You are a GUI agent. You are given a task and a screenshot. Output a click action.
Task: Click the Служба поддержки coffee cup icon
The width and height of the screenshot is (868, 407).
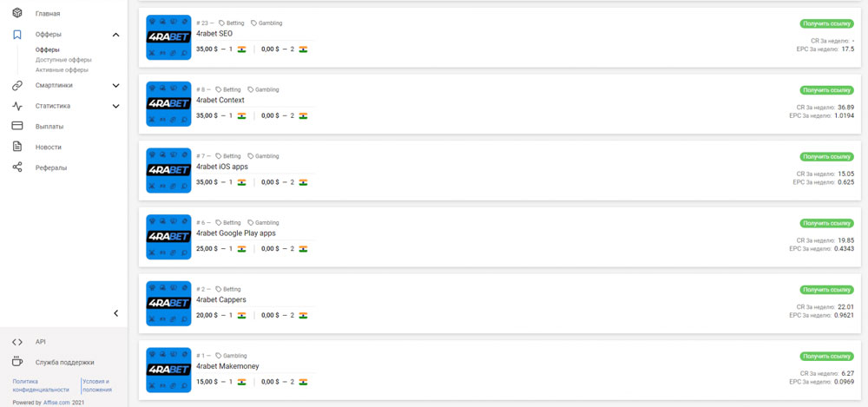(17, 362)
